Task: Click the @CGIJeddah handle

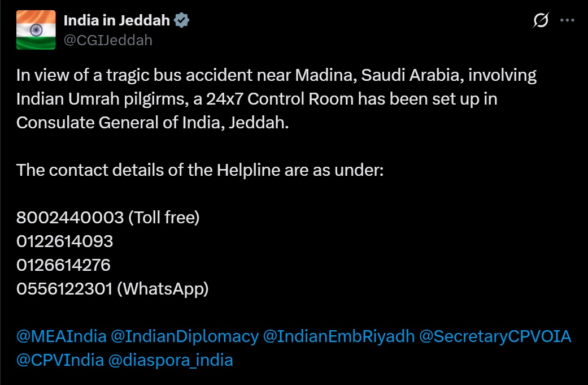Action: point(108,40)
